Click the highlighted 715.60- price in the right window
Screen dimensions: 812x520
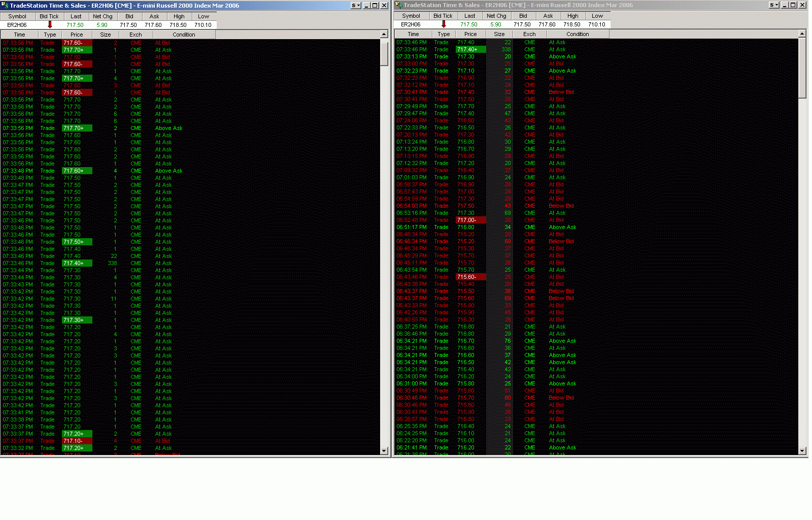point(470,277)
